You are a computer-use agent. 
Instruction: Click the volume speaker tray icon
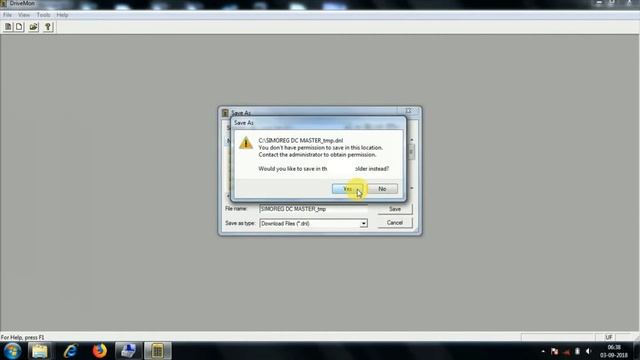[x=588, y=351]
